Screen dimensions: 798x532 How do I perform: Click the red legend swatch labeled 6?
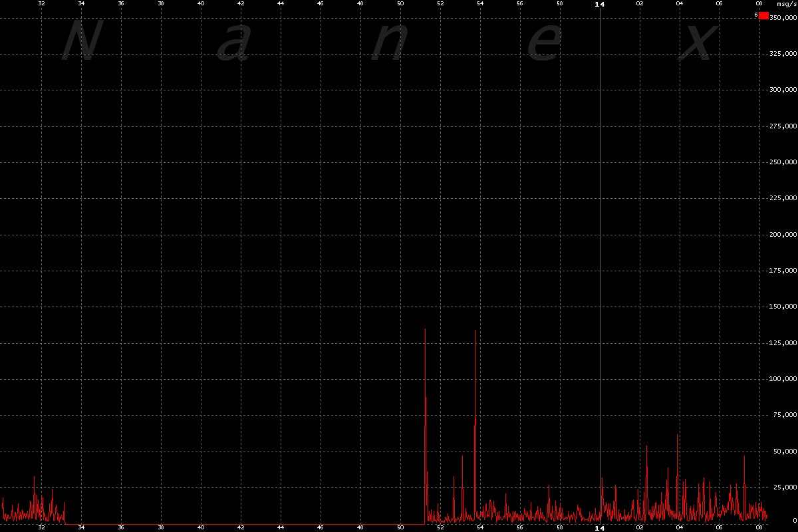tap(763, 16)
